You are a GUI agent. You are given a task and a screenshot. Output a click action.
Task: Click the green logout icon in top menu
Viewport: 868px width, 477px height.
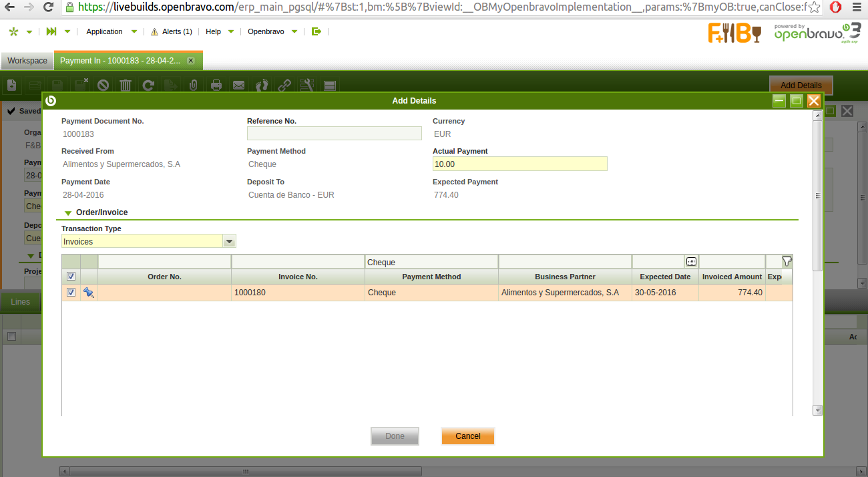(x=316, y=31)
